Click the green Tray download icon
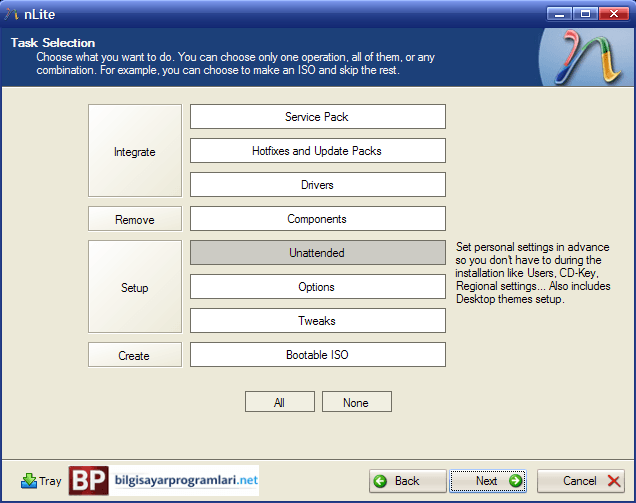This screenshot has height=503, width=636. pyautogui.click(x=29, y=481)
